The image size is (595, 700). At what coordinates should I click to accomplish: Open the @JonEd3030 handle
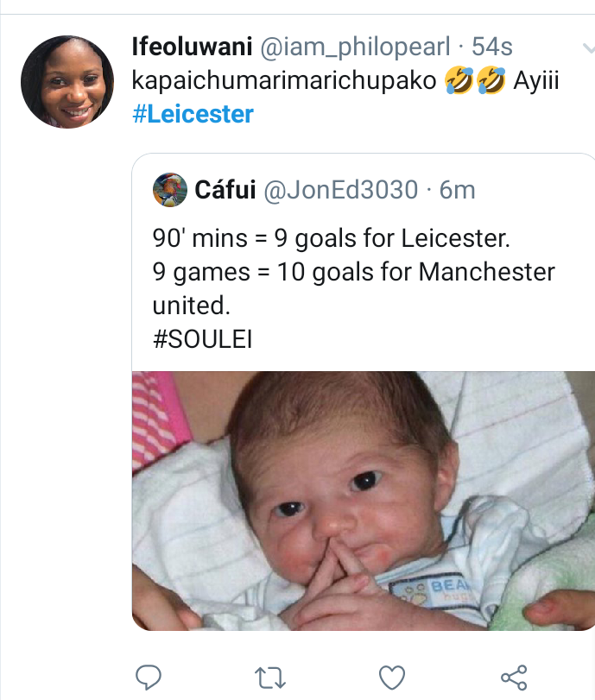coord(339,189)
